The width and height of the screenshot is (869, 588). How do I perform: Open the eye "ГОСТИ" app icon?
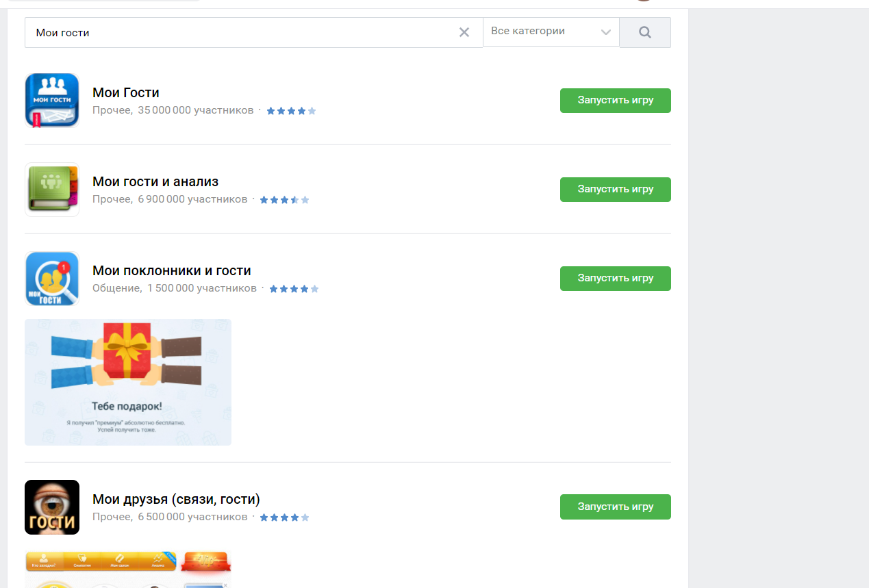click(x=52, y=507)
